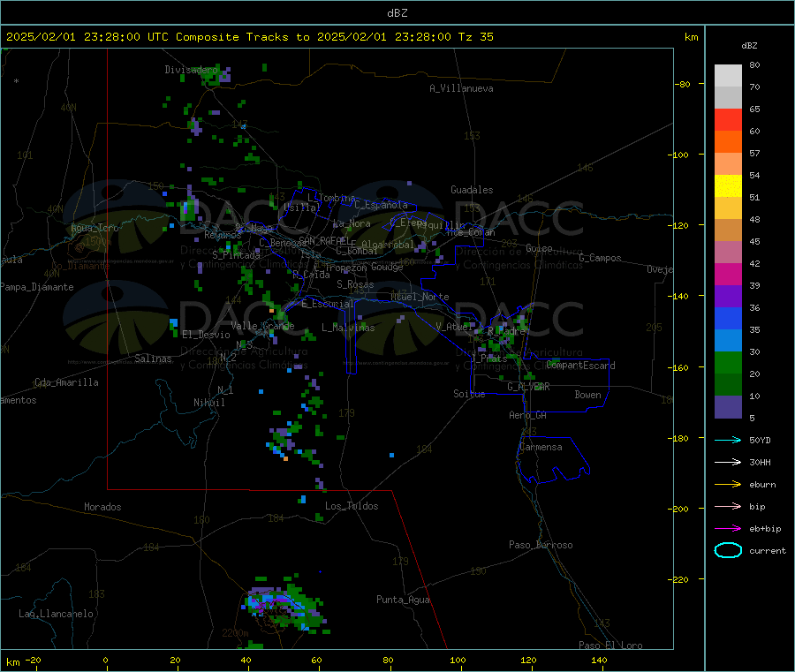This screenshot has width=795, height=672.
Task: Click the 'Carmensa' map label
Action: tap(541, 448)
